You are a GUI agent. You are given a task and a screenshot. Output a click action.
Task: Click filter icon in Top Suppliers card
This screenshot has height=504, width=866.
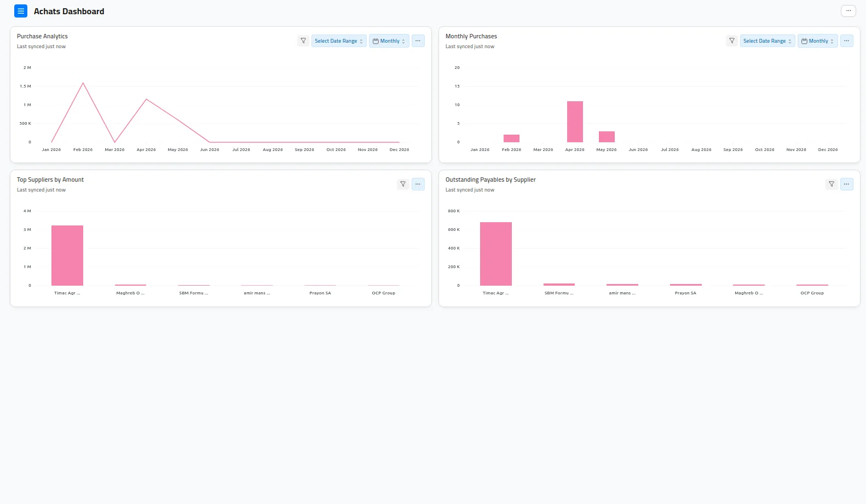tap(403, 184)
